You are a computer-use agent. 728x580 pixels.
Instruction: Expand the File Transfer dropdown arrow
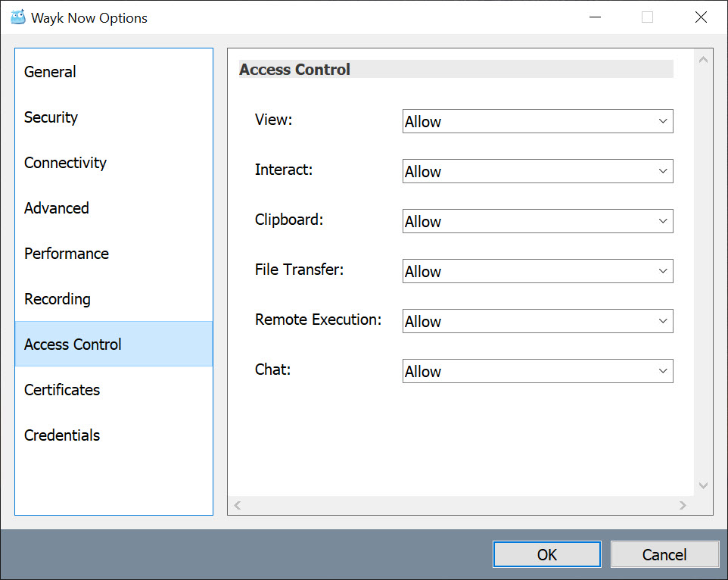click(x=662, y=271)
